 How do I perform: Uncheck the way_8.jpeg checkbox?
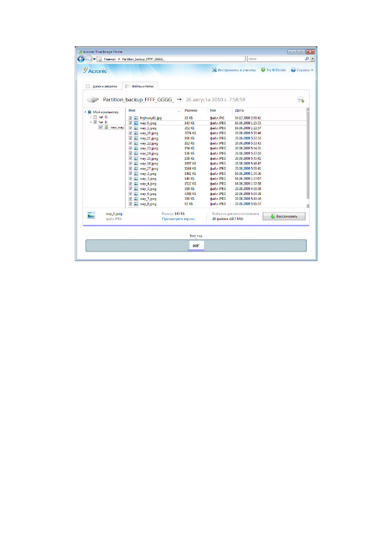tap(131, 204)
